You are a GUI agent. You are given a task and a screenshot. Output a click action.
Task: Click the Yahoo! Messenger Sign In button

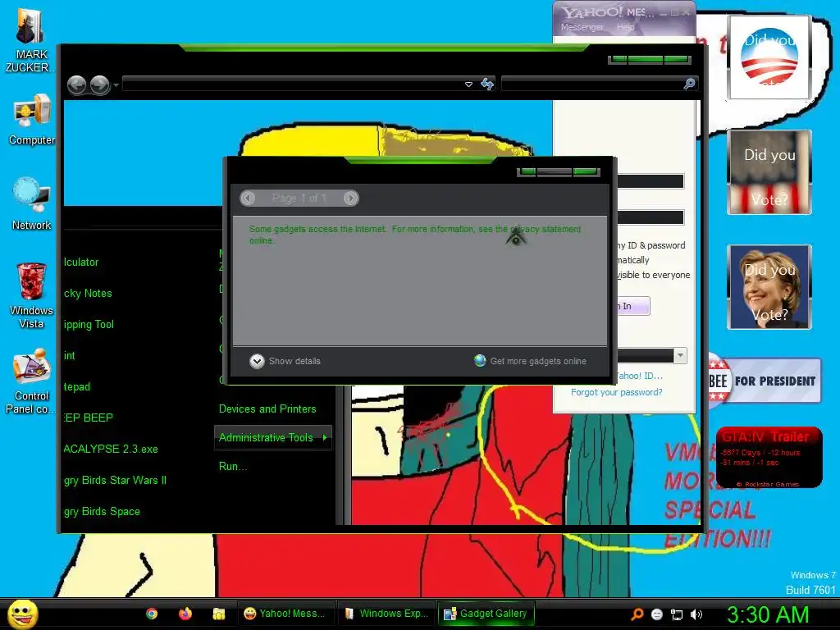click(633, 306)
